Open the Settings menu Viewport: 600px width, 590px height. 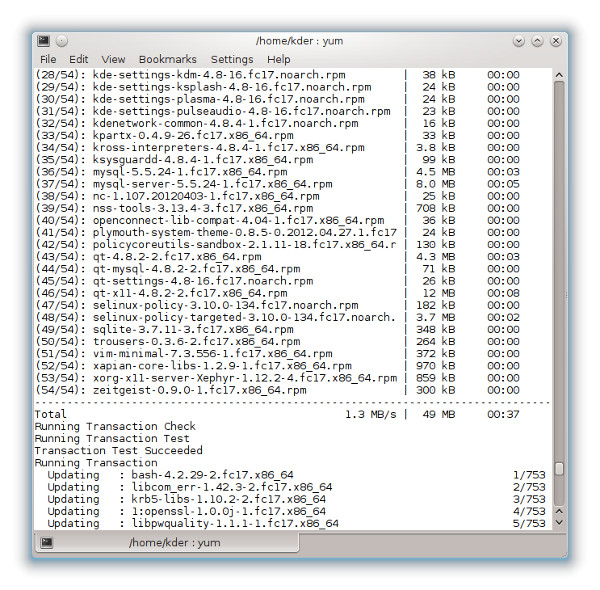click(232, 59)
